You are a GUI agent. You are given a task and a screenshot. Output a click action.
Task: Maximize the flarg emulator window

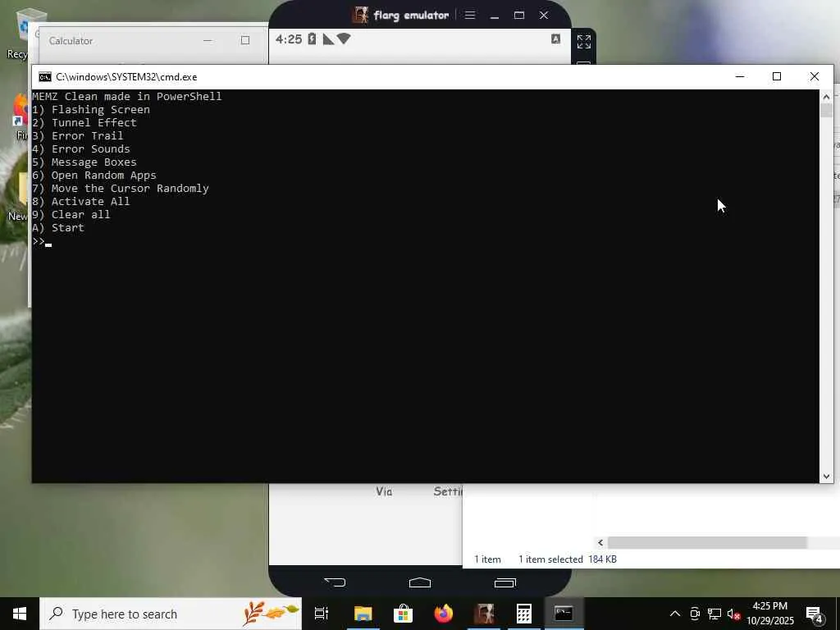coord(519,16)
